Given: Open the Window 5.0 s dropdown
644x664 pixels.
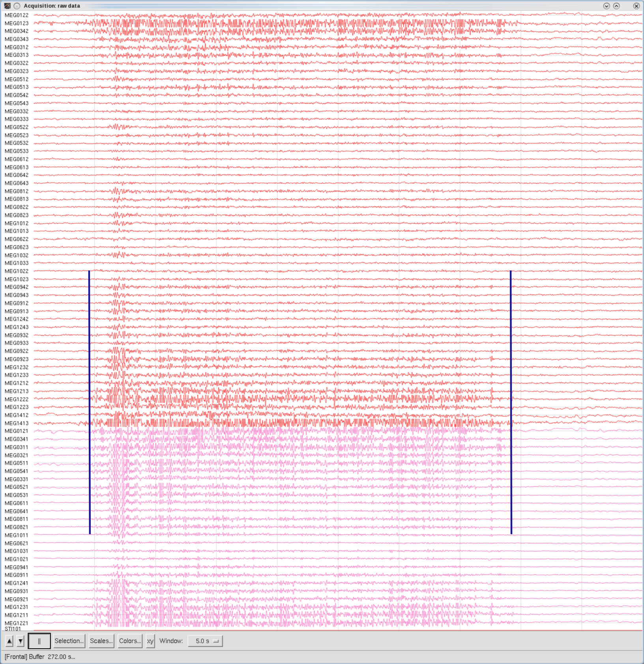Looking at the screenshot, I should pyautogui.click(x=205, y=641).
